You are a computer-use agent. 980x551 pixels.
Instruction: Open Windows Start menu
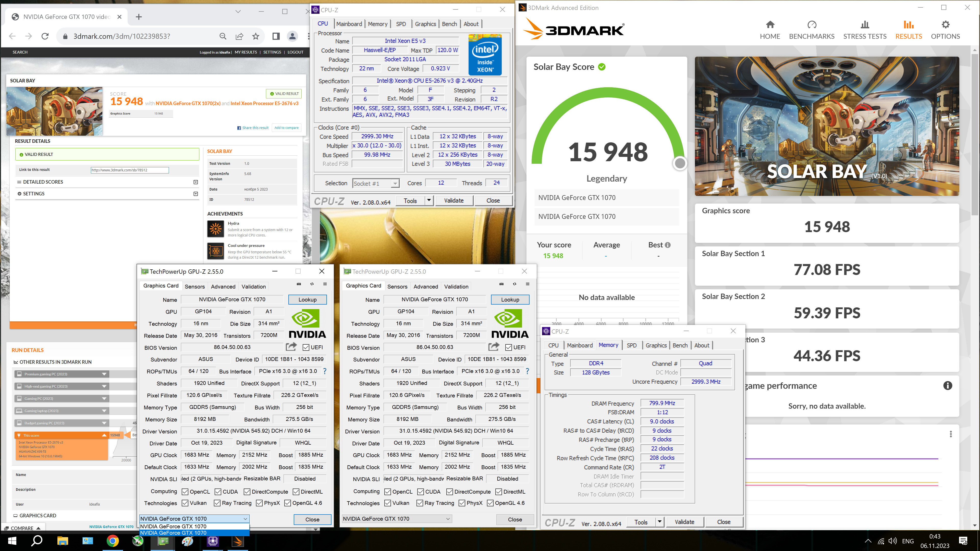pos(12,541)
